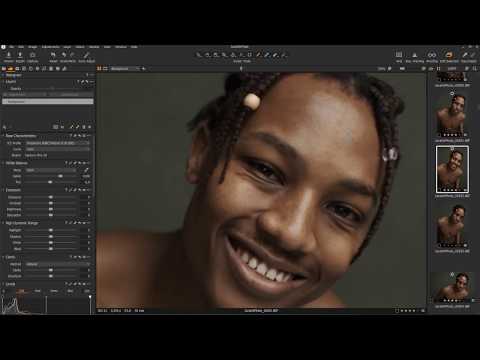480x360 pixels.
Task: Switch viewer to single view mode icon
Action: click(105, 69)
